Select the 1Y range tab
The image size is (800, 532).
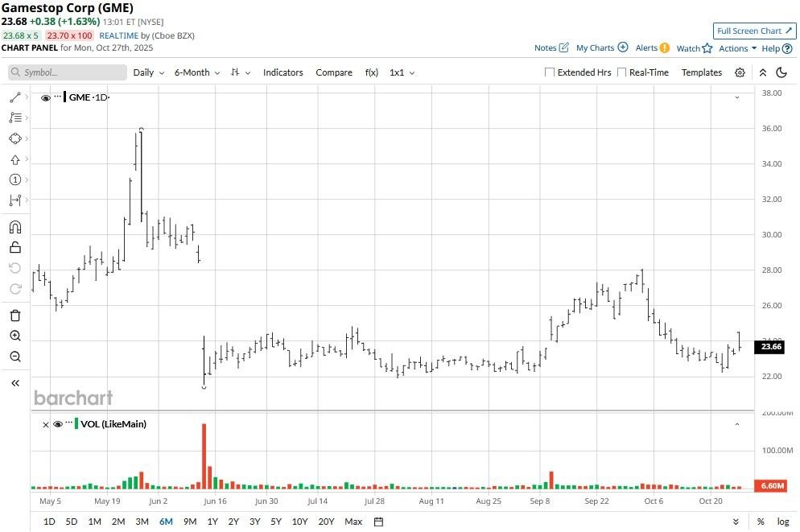coord(212,522)
